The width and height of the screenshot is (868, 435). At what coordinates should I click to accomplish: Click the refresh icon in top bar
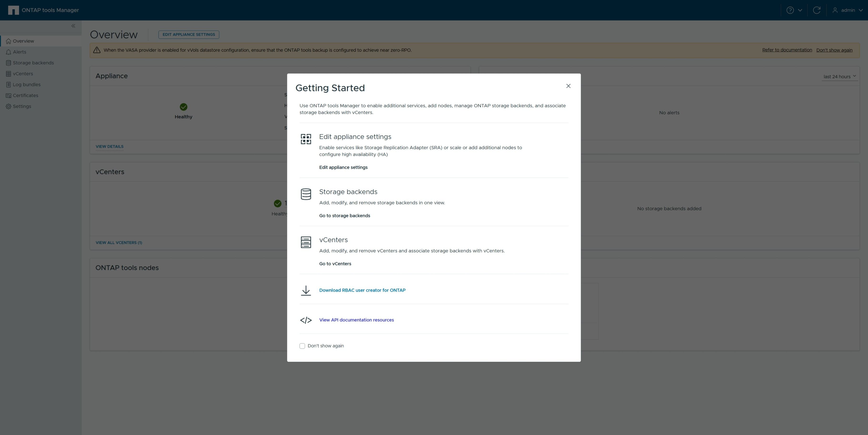[x=817, y=10]
